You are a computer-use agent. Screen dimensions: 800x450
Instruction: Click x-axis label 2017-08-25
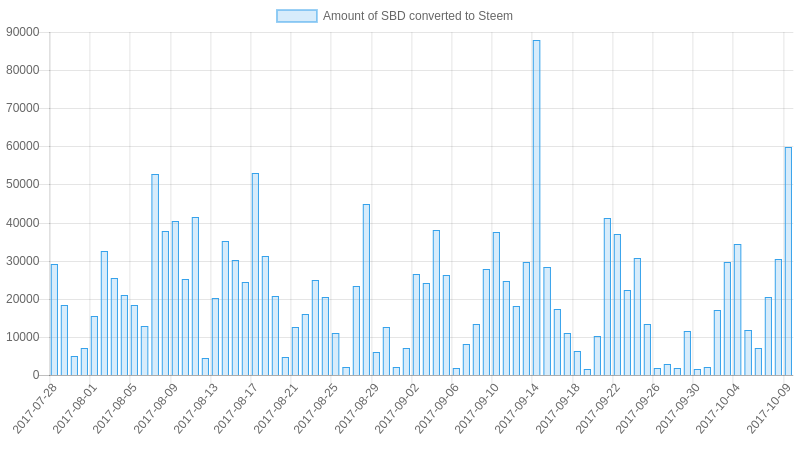315,409
